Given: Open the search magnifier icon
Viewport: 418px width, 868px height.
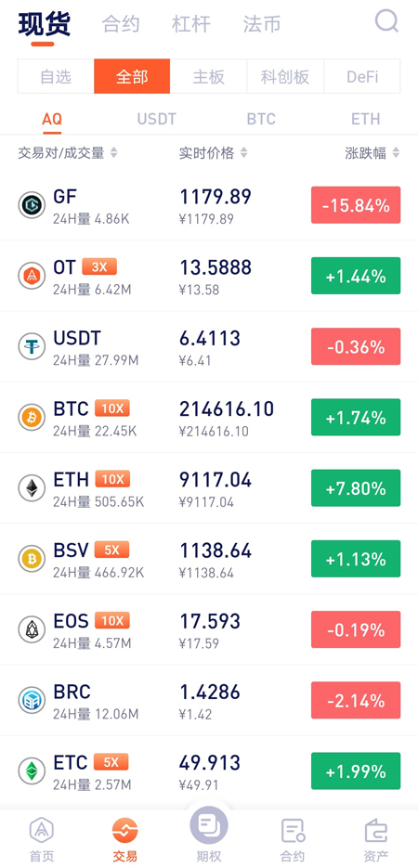Looking at the screenshot, I should [386, 21].
